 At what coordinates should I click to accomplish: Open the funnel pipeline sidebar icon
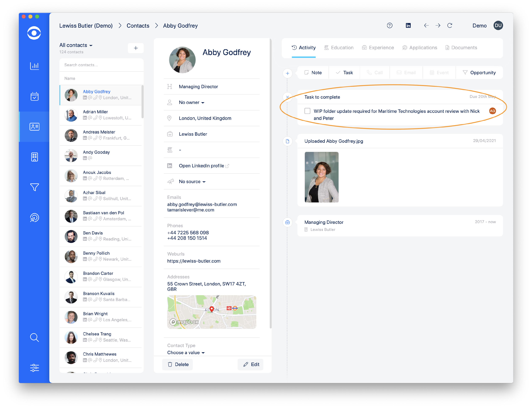(34, 187)
